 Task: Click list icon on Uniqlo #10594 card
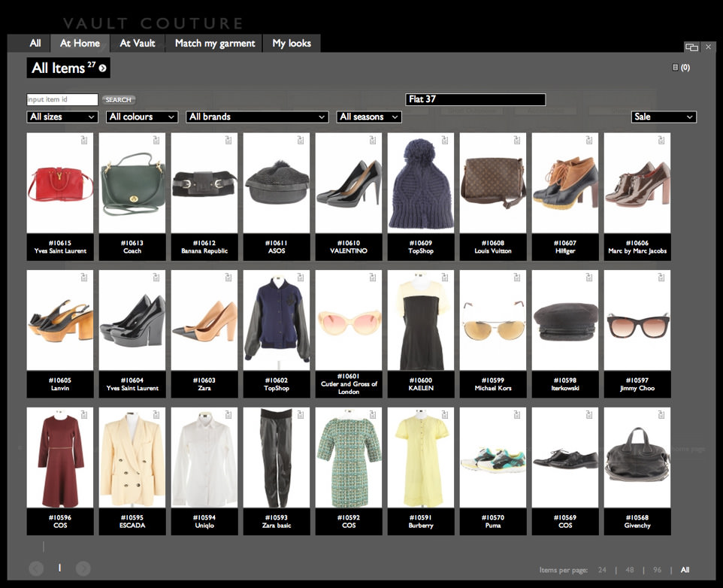click(x=228, y=414)
